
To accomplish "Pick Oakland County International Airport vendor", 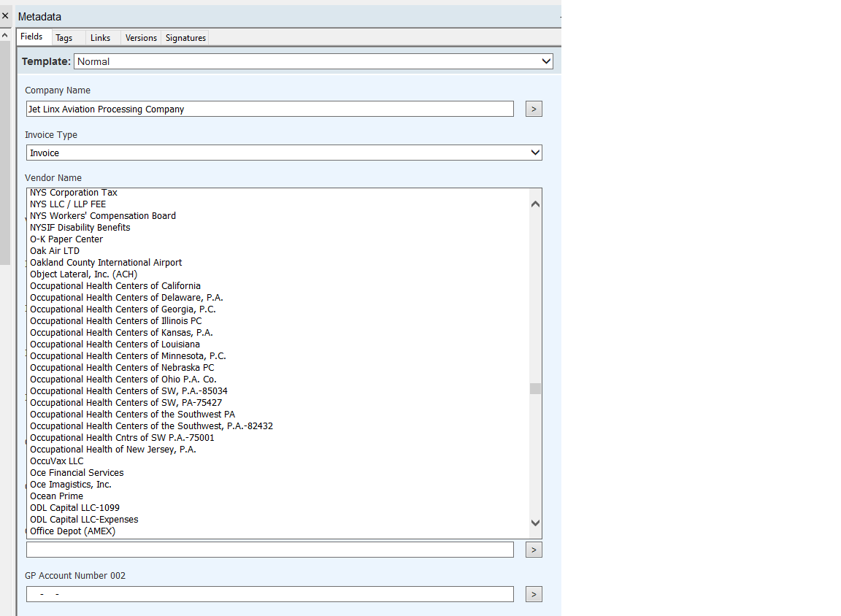I will pos(106,263).
